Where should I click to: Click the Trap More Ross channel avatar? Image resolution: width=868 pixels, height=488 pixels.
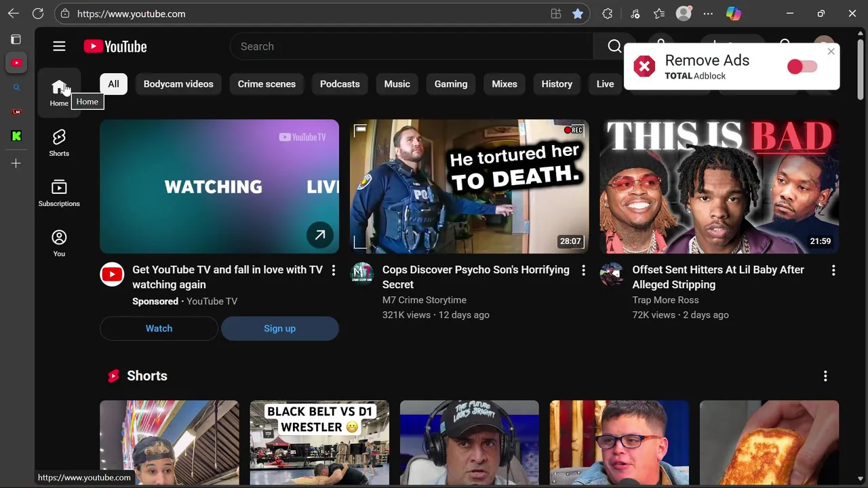pyautogui.click(x=612, y=274)
